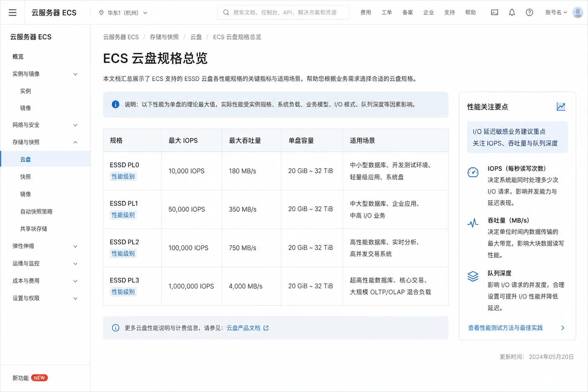Click the 性能级别 tag under ESSD PL0
The height and width of the screenshot is (392, 588).
pyautogui.click(x=123, y=176)
